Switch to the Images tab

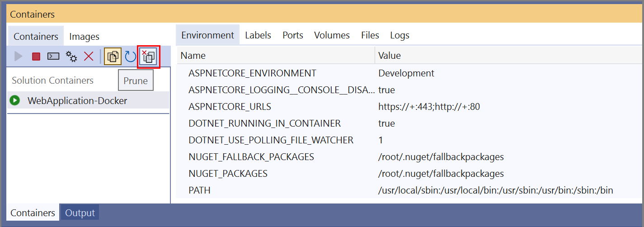[85, 37]
